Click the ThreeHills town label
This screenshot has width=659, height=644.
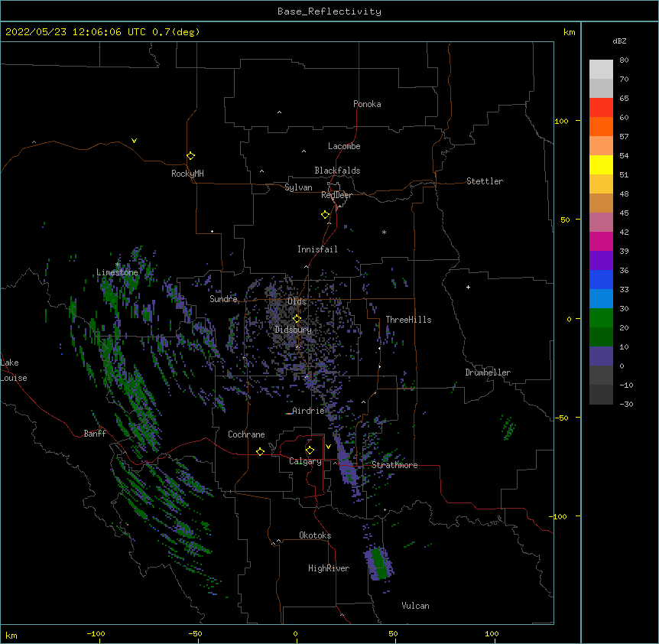coord(408,320)
